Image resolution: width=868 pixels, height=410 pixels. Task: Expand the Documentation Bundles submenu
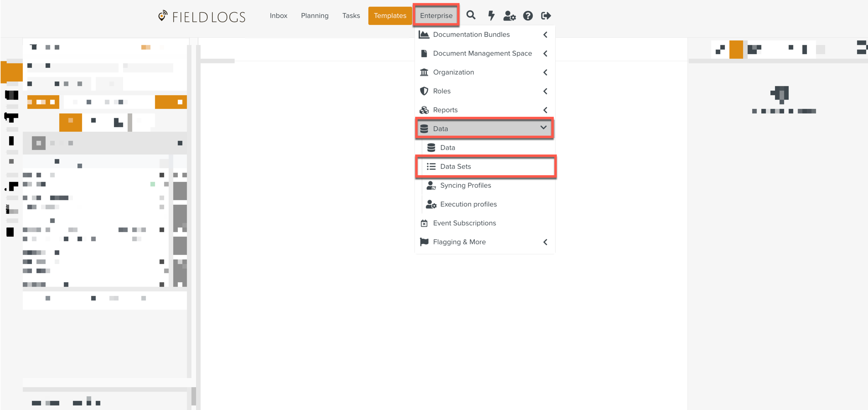point(545,35)
